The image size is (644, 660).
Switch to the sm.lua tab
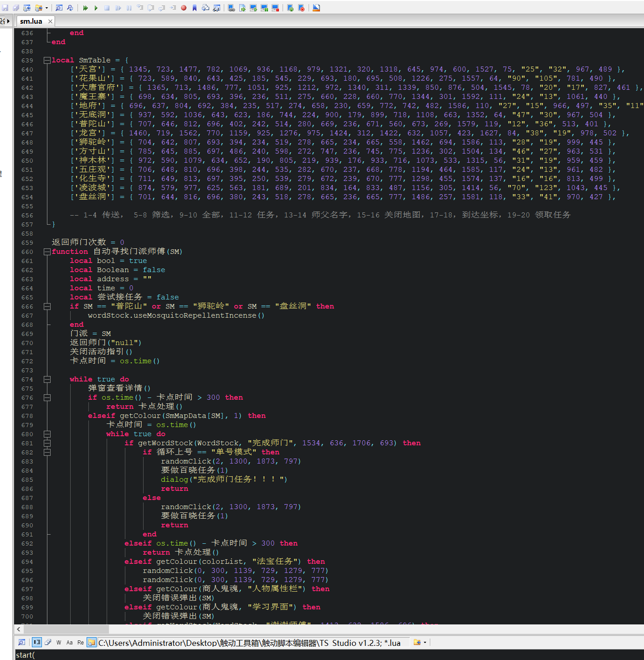click(31, 21)
